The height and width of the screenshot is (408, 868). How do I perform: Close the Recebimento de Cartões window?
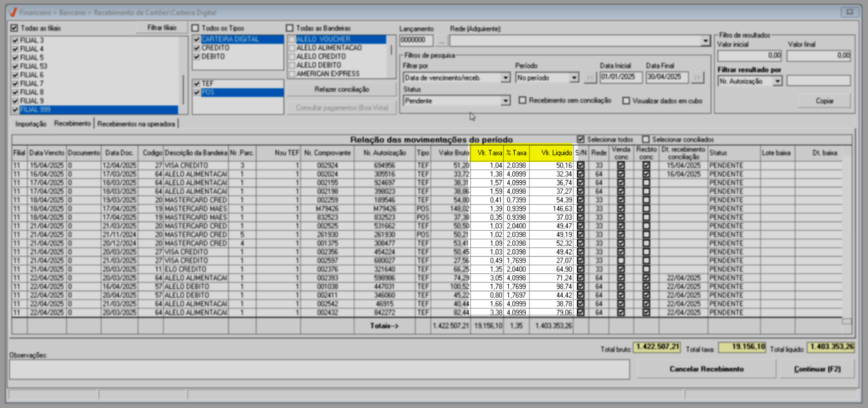pyautogui.click(x=850, y=12)
